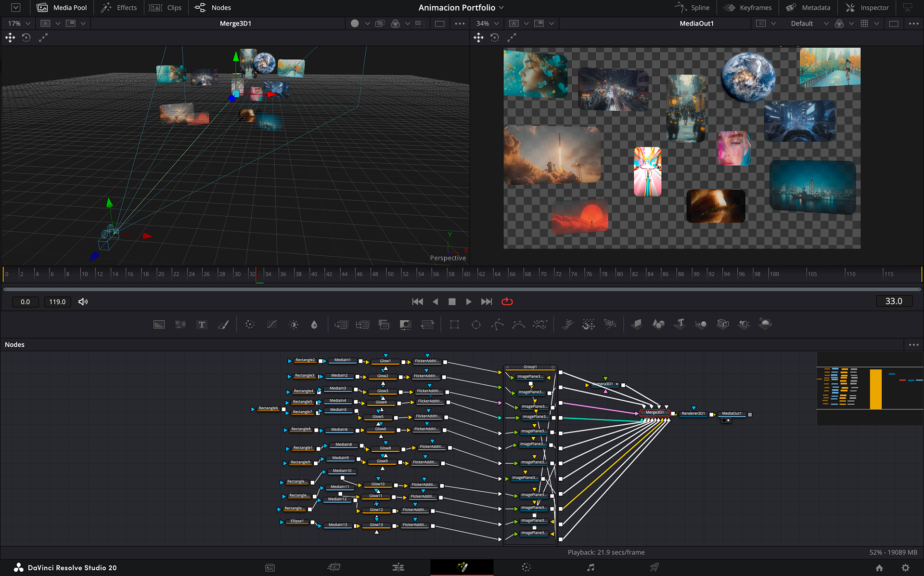Image resolution: width=924 pixels, height=576 pixels.
Task: Add an Ellipse mask node
Action: [476, 325]
